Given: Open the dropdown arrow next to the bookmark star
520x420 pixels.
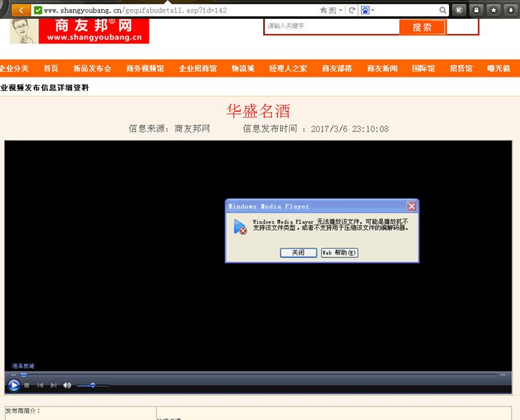Looking at the screenshot, I should click(341, 10).
